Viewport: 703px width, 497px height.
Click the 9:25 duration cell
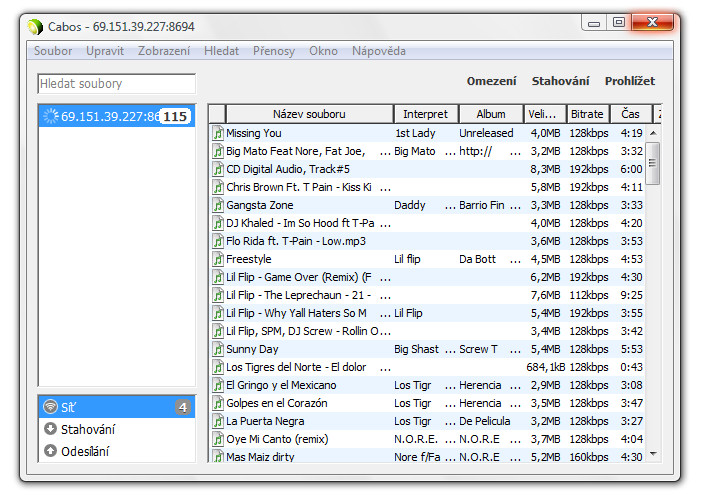[631, 295]
